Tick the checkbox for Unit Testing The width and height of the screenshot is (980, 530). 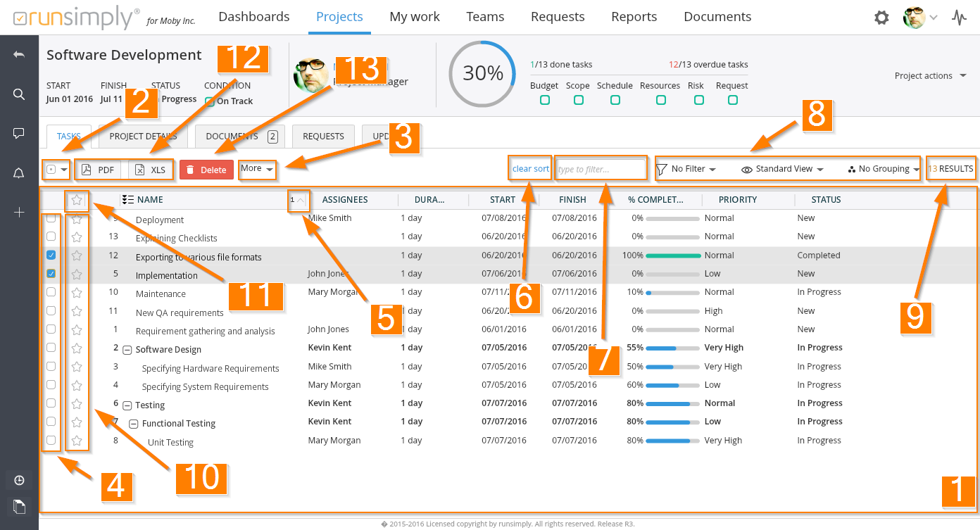coord(51,441)
